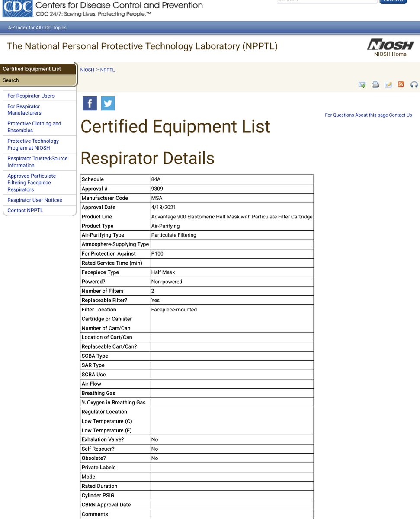Click the Facepiece Type value Half Mask
Viewport: 420px width, 519px height.
click(163, 272)
